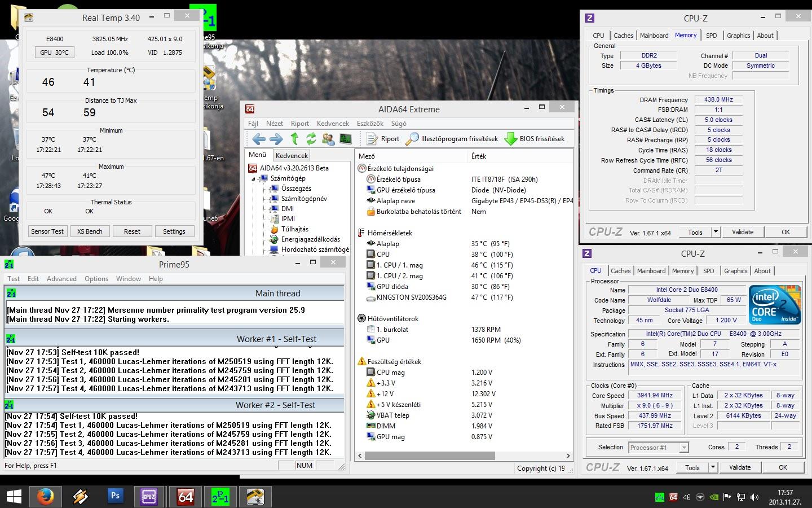The width and height of the screenshot is (812, 508).
Task: Switch to Mainboard tab in bottom CPU-Z window
Action: (x=651, y=271)
